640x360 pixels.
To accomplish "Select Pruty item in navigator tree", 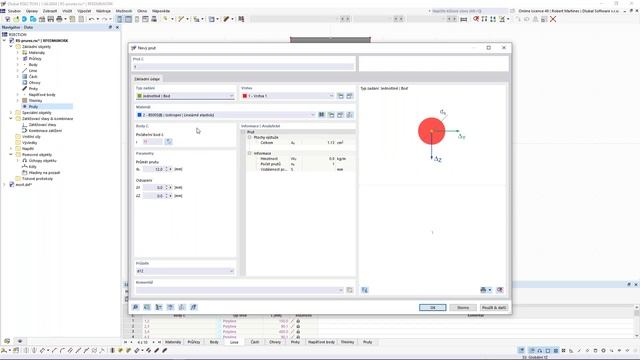I will (33, 107).
